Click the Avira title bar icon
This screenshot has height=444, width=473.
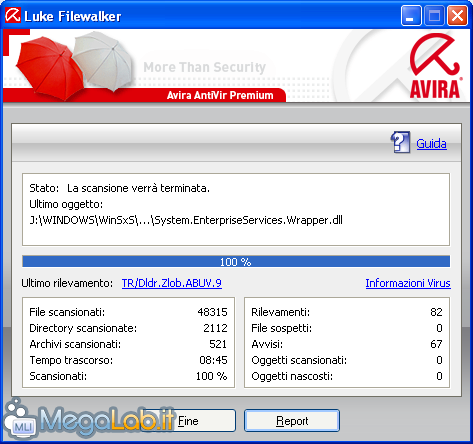[x=13, y=15]
